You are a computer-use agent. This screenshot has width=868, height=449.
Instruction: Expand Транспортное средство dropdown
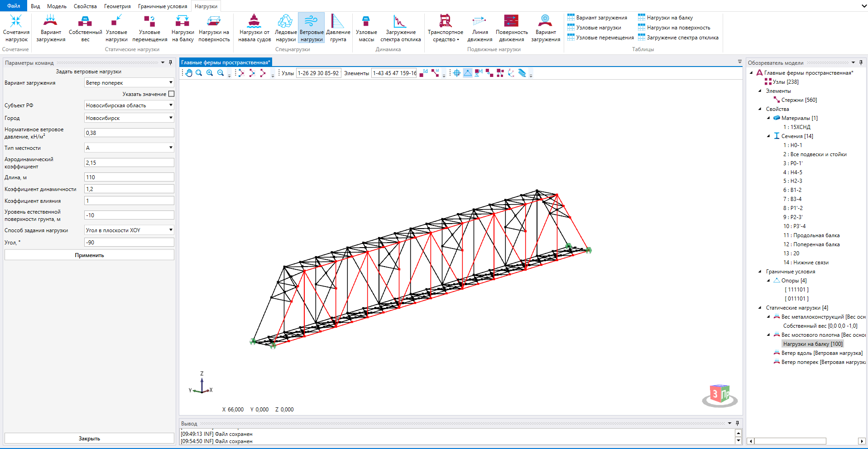tap(446, 28)
